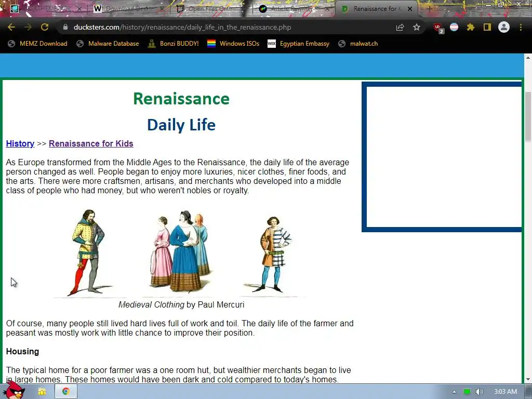Open the Extensions puzzle menu
The width and height of the screenshot is (532, 399).
click(x=471, y=27)
